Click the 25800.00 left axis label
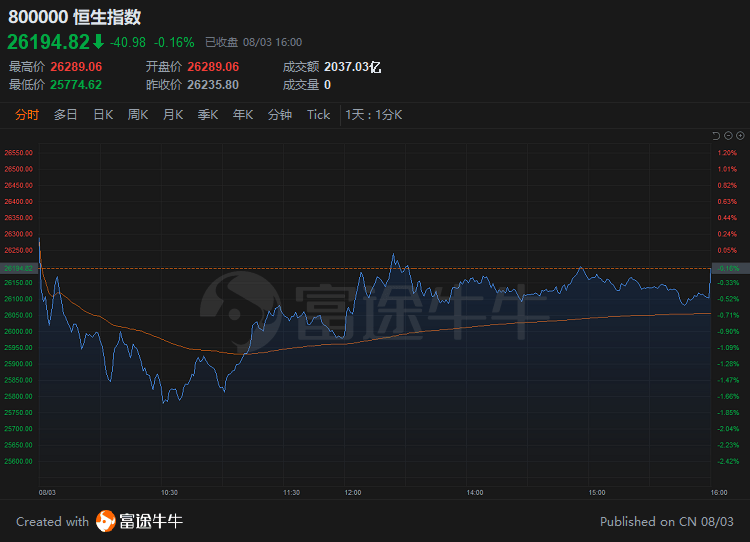The height and width of the screenshot is (542, 750). pos(19,397)
